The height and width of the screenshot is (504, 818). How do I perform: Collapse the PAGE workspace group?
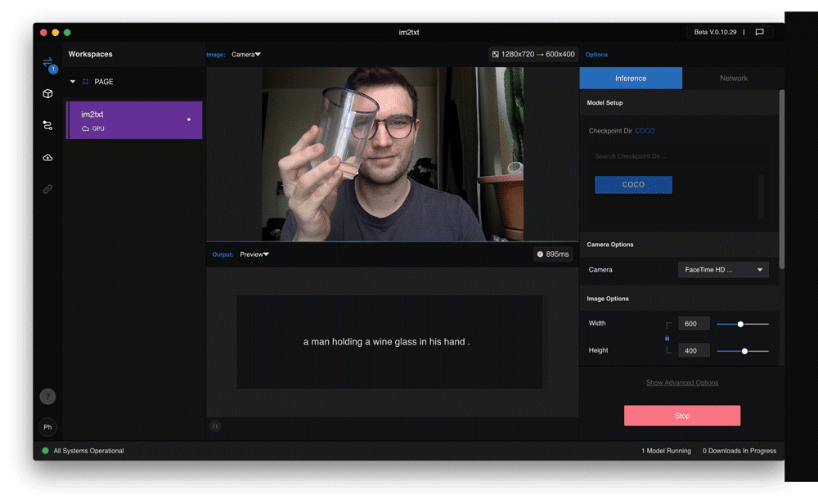(x=73, y=82)
